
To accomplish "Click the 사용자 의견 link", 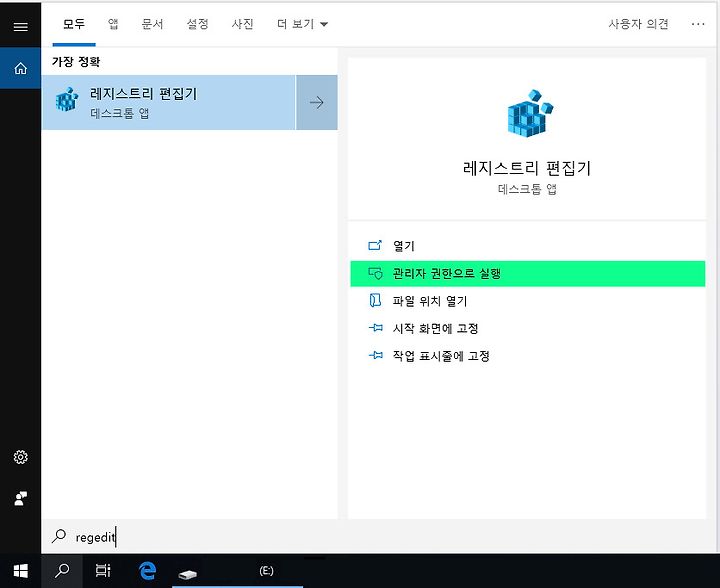I will (638, 24).
